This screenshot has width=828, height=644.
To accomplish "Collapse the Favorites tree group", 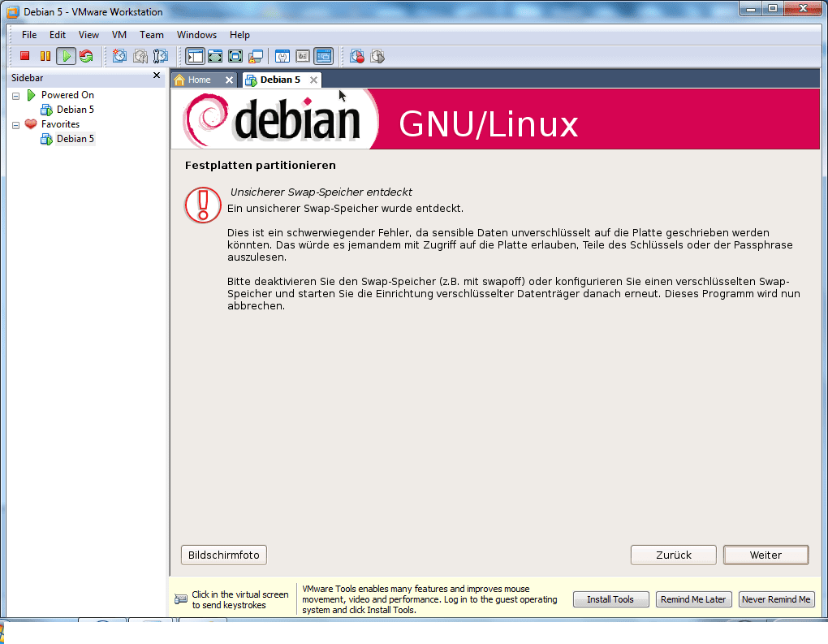I will tap(16, 125).
